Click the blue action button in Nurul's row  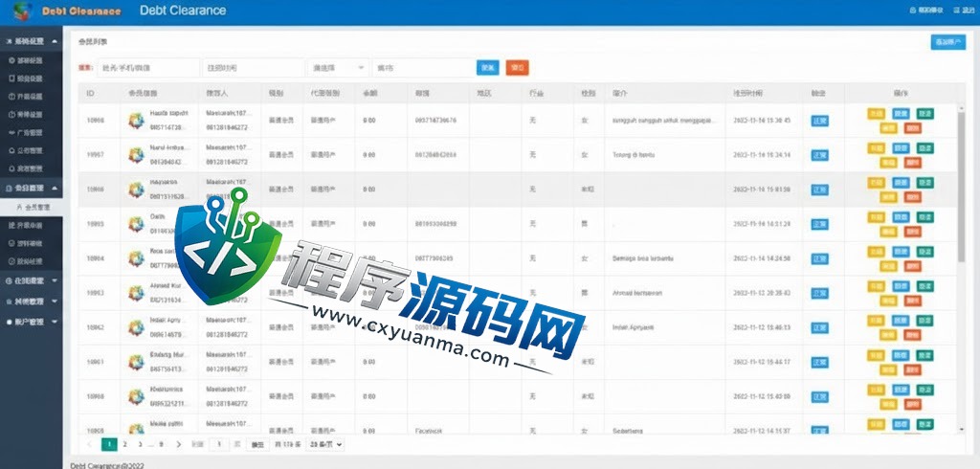901,148
